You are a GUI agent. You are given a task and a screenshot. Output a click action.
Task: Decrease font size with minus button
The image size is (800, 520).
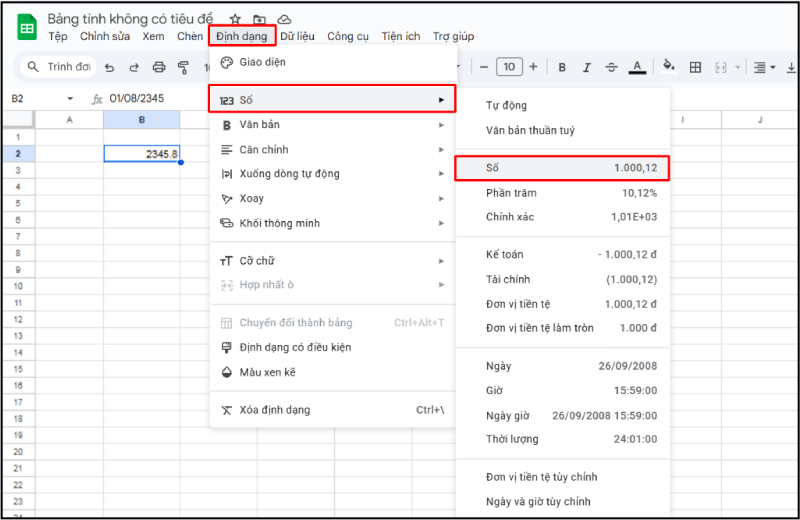click(484, 67)
